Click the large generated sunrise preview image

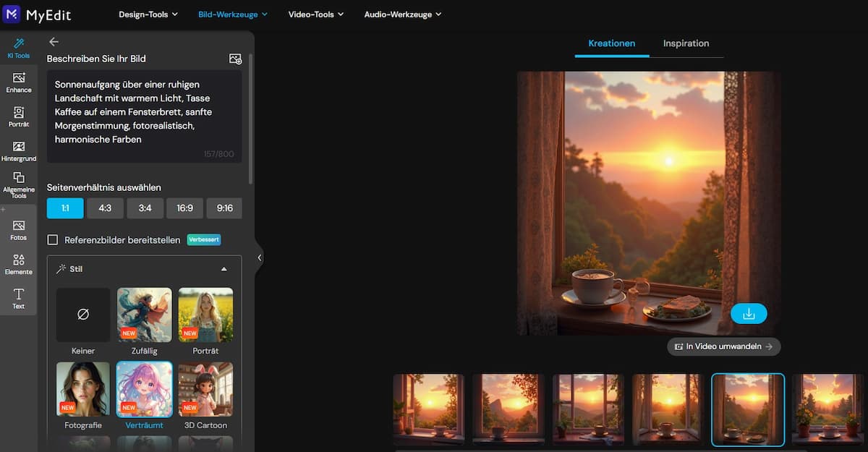(649, 203)
